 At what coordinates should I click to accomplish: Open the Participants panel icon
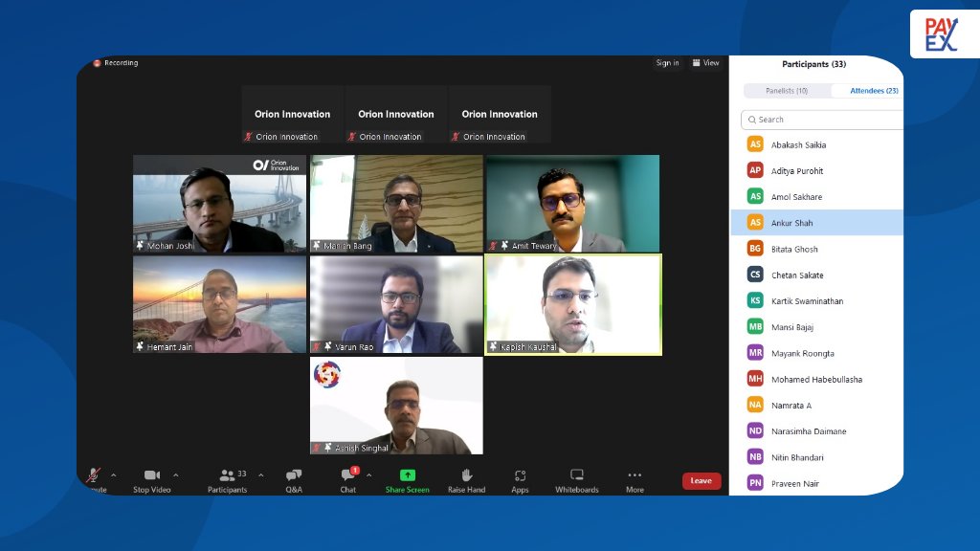tap(228, 475)
